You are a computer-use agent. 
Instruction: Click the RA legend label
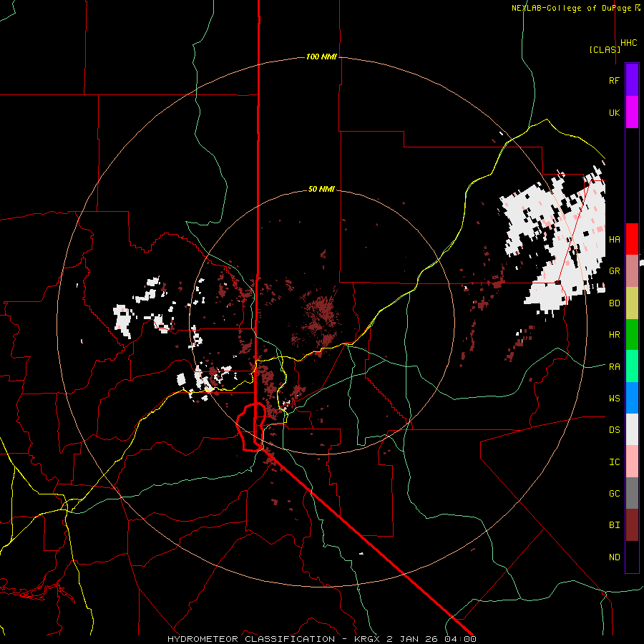[614, 367]
